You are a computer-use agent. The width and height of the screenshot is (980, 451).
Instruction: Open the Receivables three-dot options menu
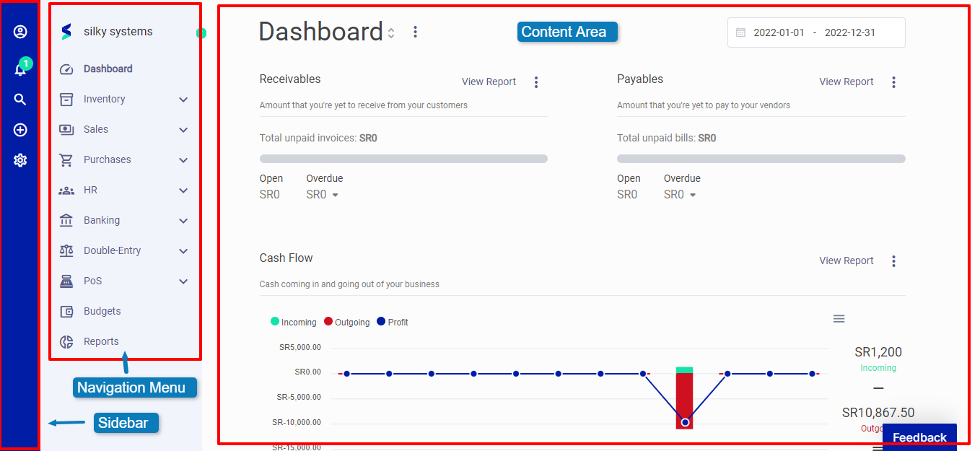(536, 82)
